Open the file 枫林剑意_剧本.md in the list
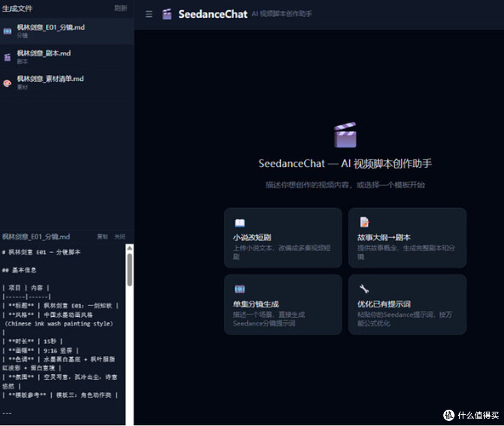Screen dimensions: 504x426 point(67,57)
